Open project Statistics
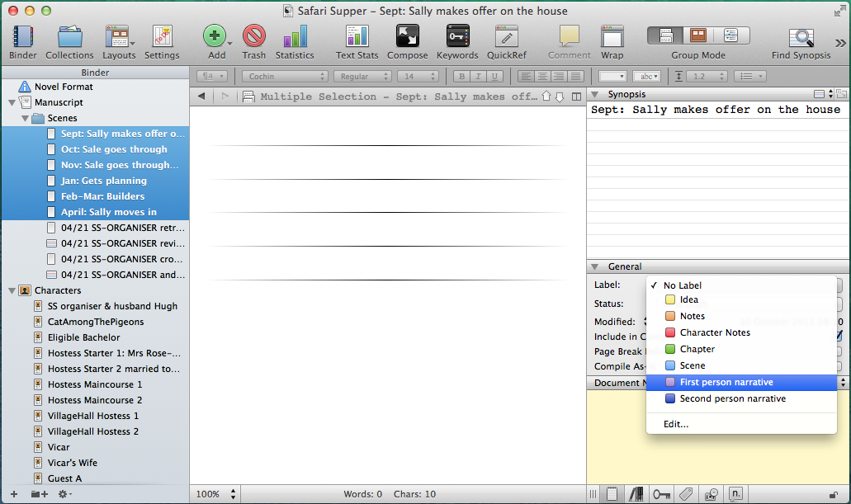Viewport: 851px width, 504px height. tap(295, 42)
